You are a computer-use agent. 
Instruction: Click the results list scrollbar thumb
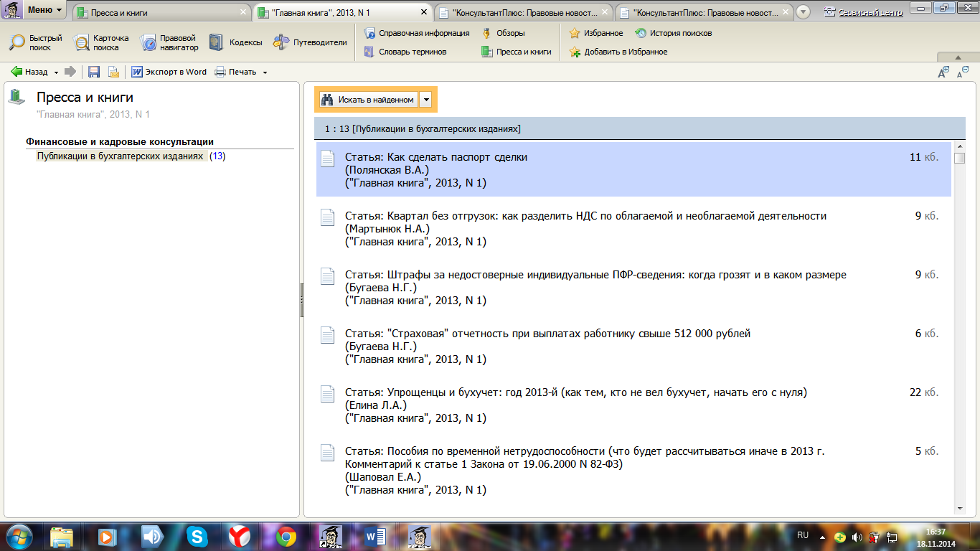[x=960, y=159]
